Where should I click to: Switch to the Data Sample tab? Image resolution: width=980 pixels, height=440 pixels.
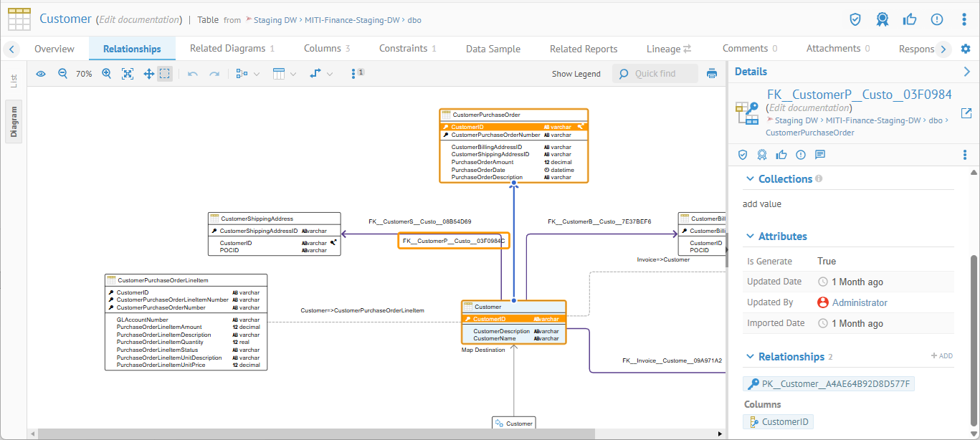(493, 49)
